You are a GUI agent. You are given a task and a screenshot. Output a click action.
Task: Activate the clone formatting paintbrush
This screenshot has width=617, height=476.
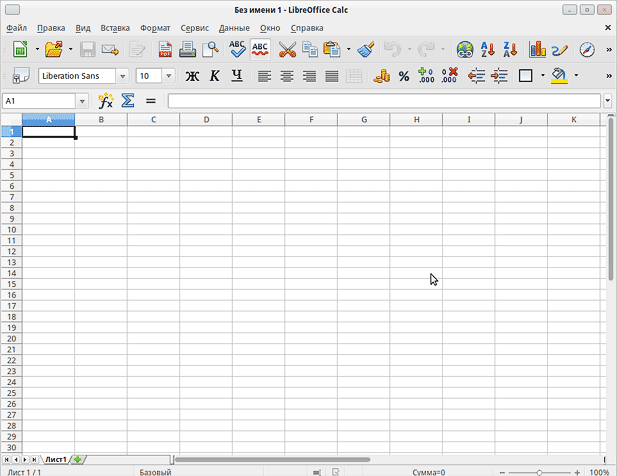[x=366, y=50]
